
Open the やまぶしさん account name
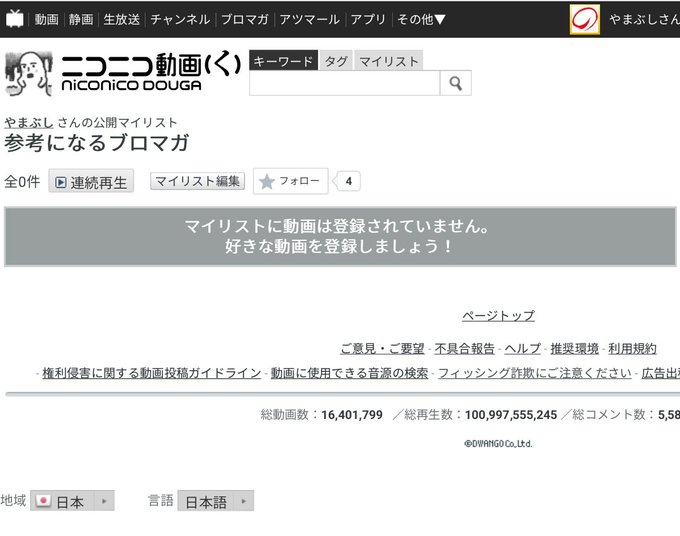coord(644,19)
